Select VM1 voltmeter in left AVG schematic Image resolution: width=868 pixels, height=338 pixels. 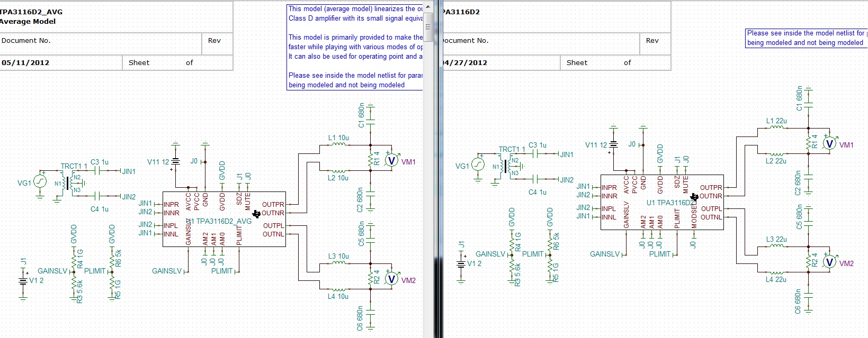pos(392,160)
